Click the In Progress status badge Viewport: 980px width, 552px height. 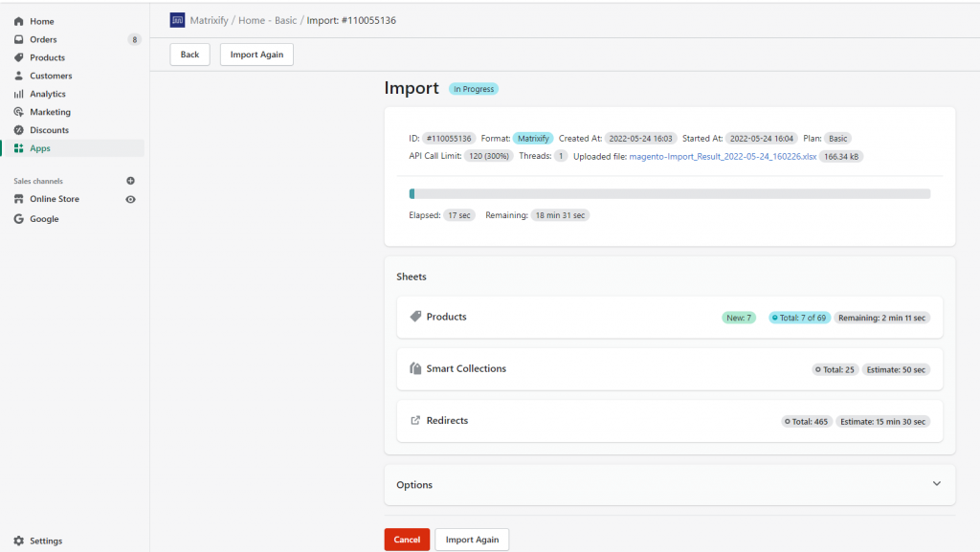point(473,88)
